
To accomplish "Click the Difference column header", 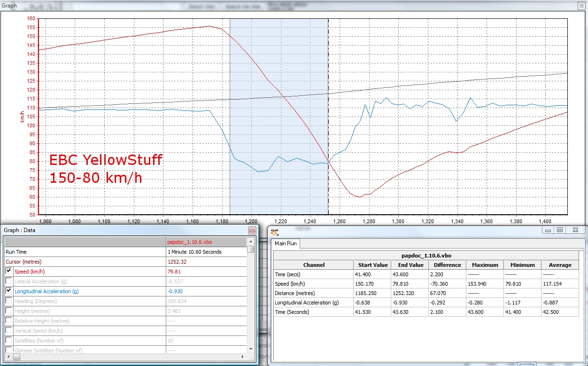I will tap(447, 265).
